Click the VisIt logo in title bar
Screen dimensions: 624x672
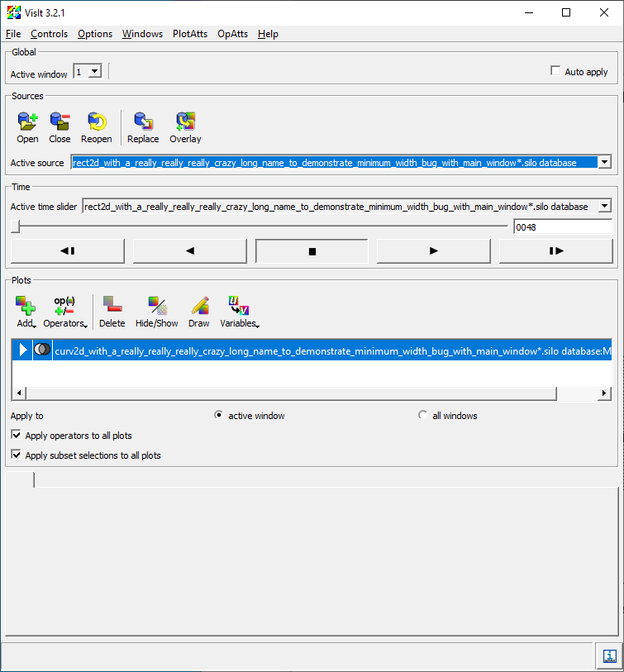(14, 12)
